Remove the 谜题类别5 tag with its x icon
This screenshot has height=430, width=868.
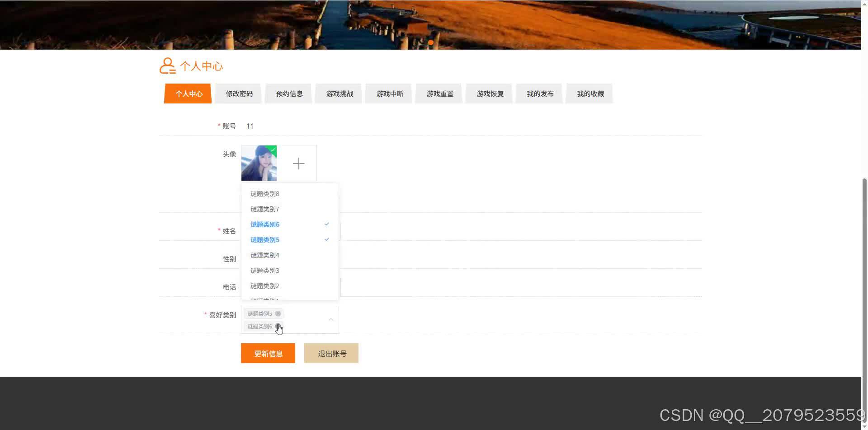(x=278, y=313)
